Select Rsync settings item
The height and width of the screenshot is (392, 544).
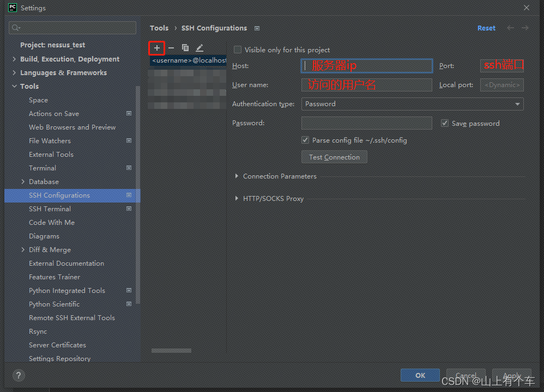pos(38,332)
